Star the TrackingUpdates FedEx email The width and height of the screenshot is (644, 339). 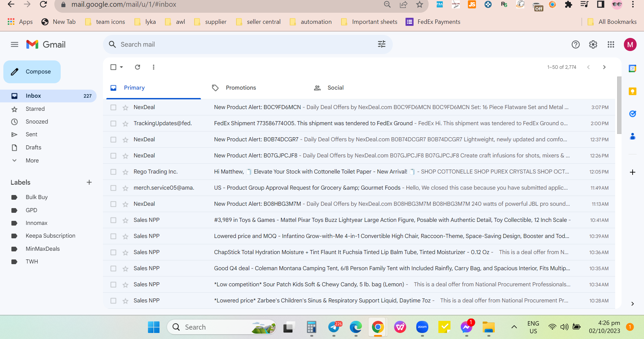pyautogui.click(x=125, y=124)
